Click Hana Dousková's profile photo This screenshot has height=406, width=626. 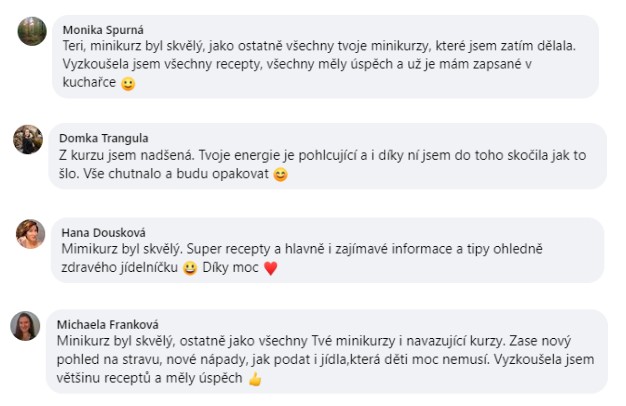[x=30, y=234]
